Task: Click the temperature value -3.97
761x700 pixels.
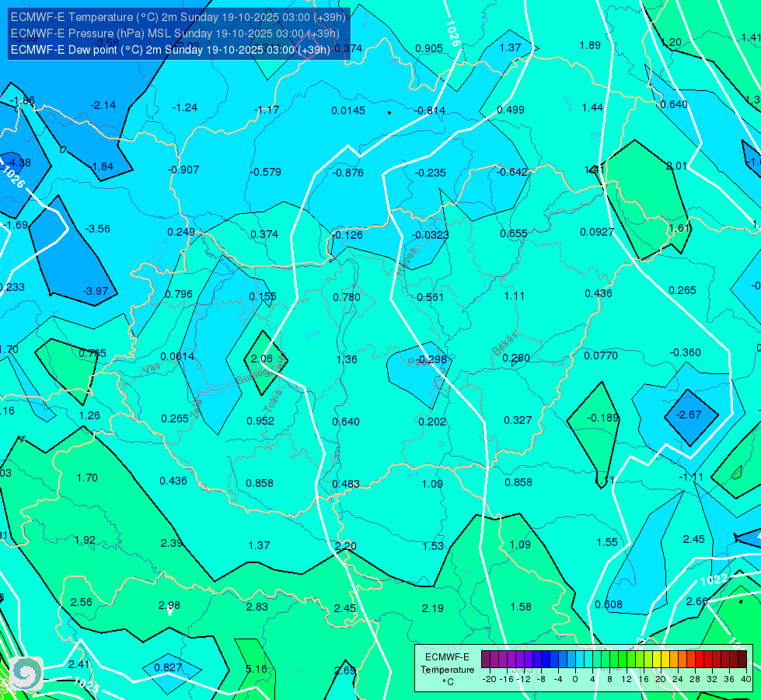Action: pos(96,291)
